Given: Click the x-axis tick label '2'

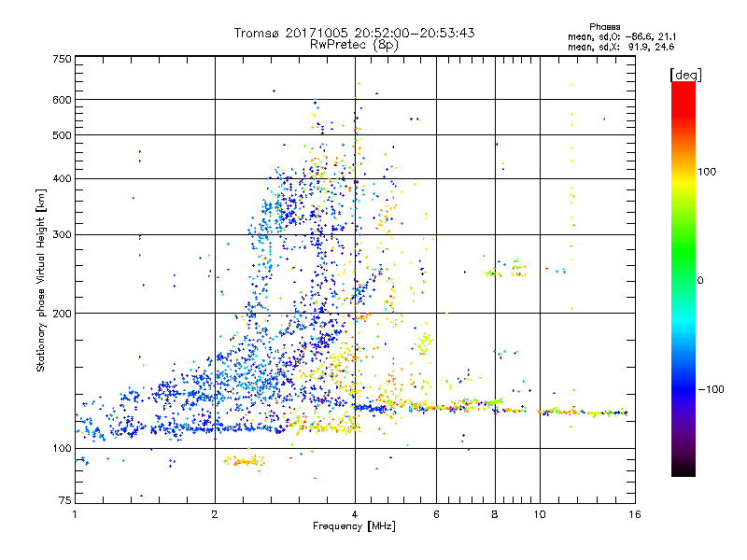Looking at the screenshot, I should pos(215,514).
